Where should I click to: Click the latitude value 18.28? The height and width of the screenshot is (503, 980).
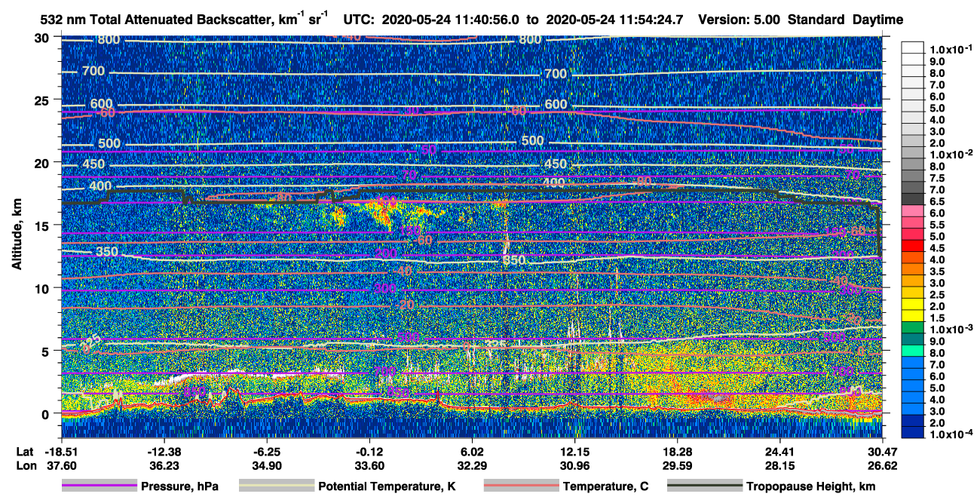pos(678,451)
